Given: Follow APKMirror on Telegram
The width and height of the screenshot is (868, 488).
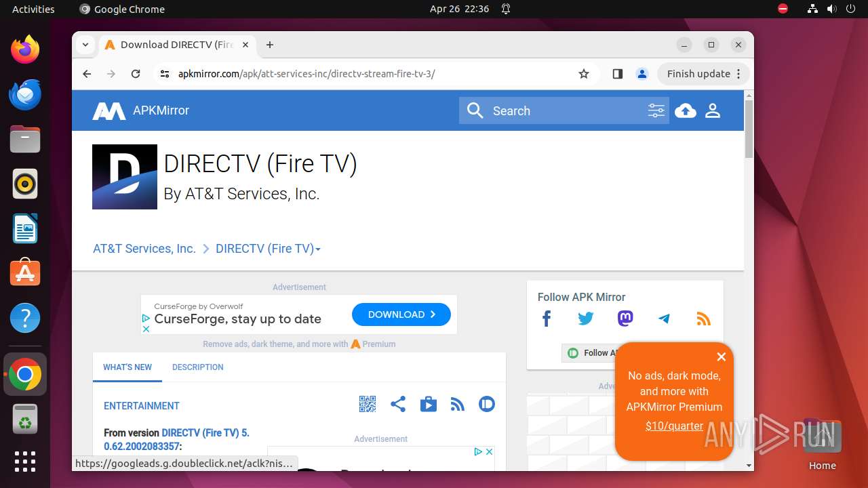Looking at the screenshot, I should click(664, 319).
